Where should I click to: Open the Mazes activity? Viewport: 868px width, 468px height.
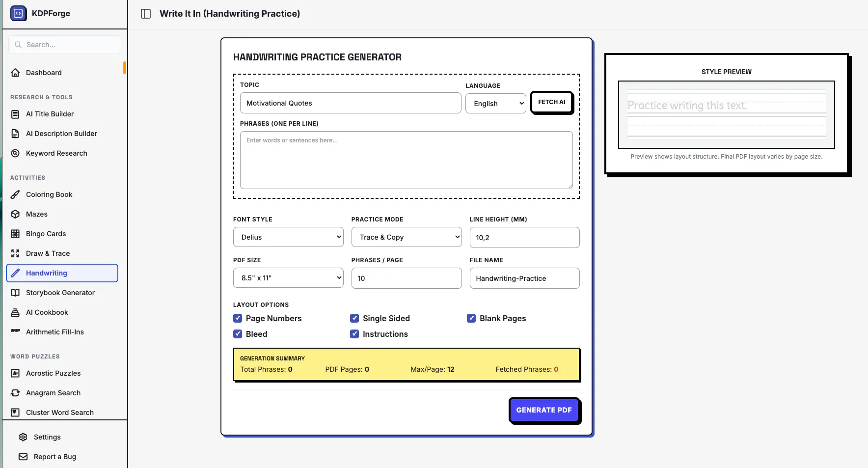[62, 214]
